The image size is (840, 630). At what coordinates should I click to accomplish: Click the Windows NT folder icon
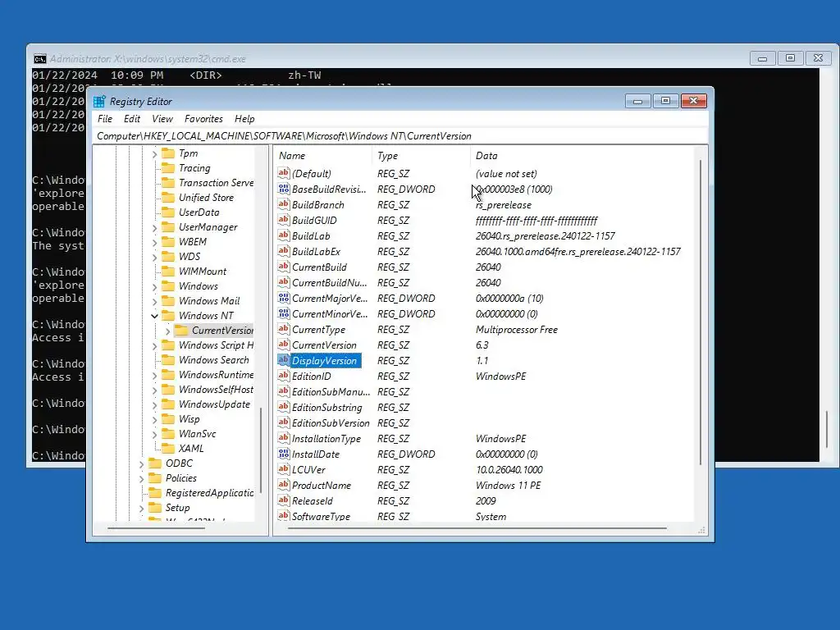[168, 316]
